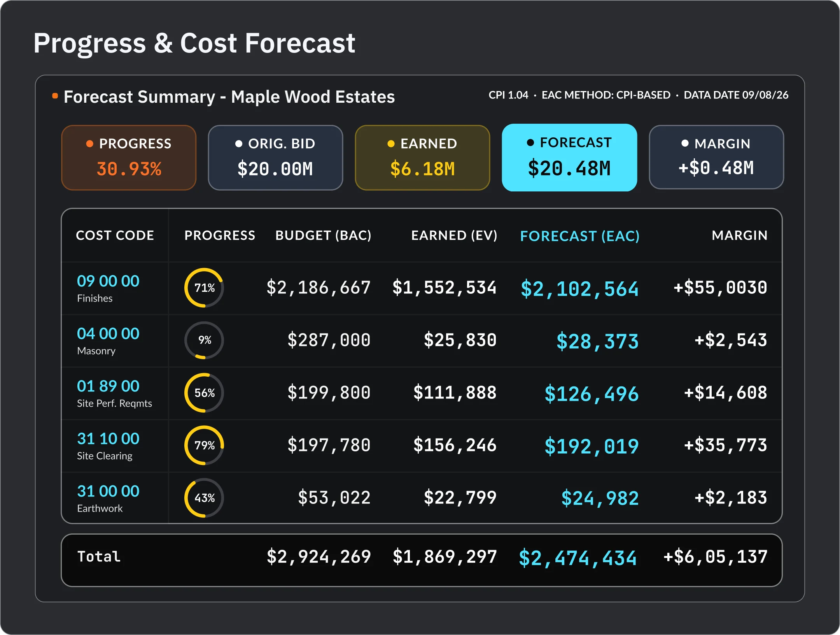Open cost code 04 00 00
The height and width of the screenshot is (635, 840).
click(108, 333)
